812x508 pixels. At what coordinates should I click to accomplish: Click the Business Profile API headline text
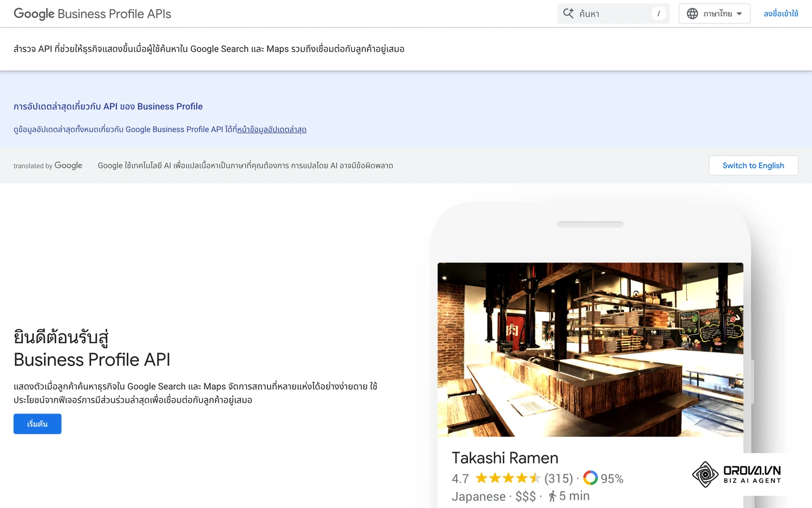[92, 360]
